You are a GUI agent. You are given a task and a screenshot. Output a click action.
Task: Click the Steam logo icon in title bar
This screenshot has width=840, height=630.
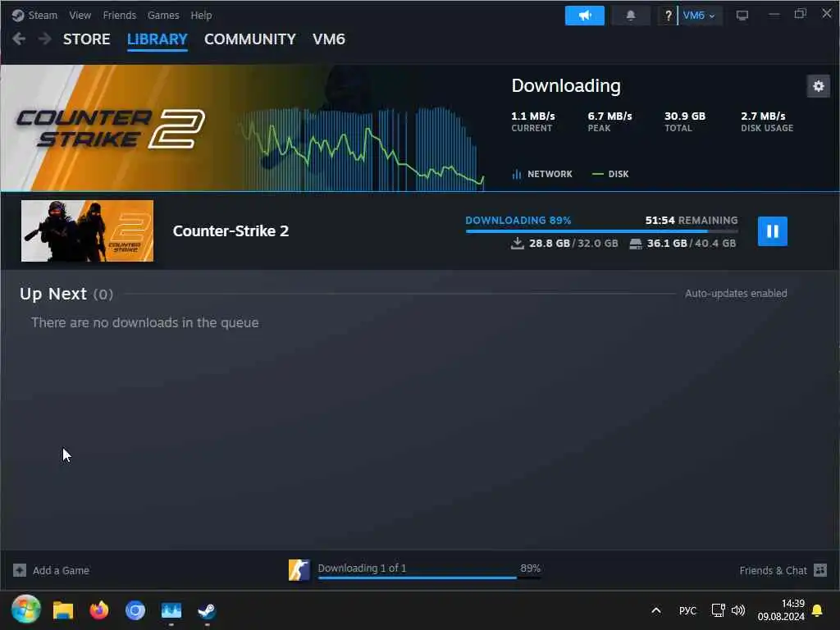[18, 15]
